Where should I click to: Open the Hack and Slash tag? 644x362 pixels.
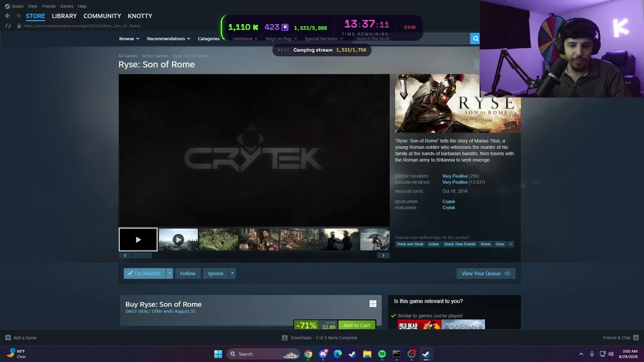tap(410, 244)
